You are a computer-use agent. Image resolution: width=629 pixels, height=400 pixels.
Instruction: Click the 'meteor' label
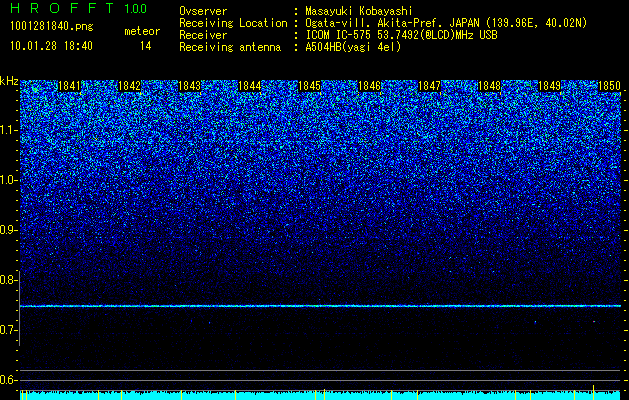coord(142,31)
